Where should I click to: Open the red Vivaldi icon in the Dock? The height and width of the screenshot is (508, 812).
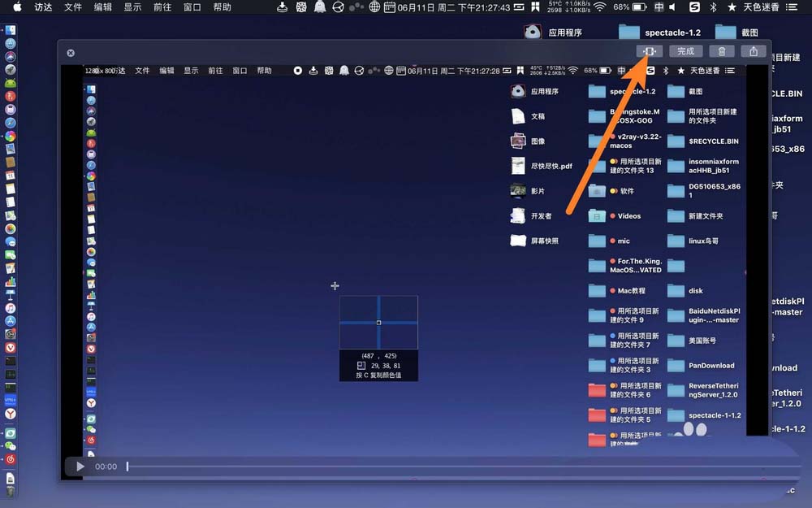[11, 348]
